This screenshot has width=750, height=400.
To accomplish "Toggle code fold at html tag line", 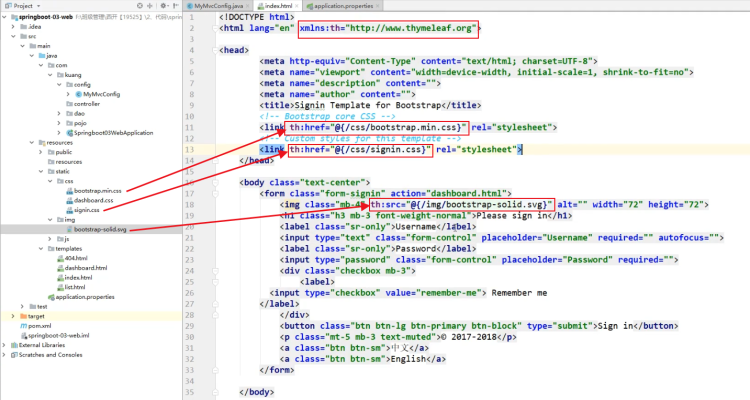I will tap(215, 28).
